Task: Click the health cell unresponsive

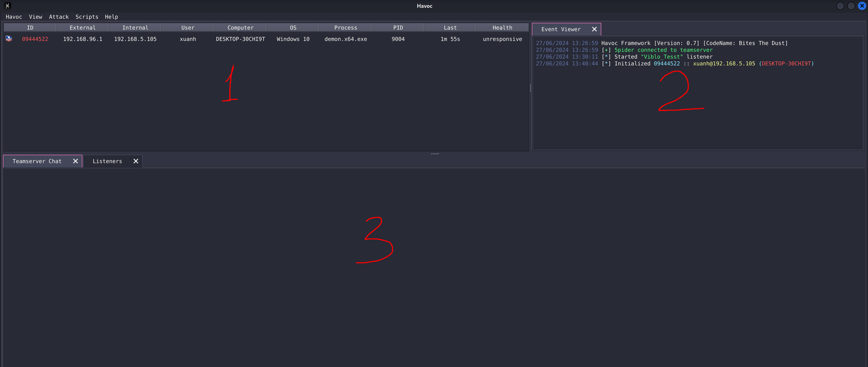Action: (x=502, y=39)
